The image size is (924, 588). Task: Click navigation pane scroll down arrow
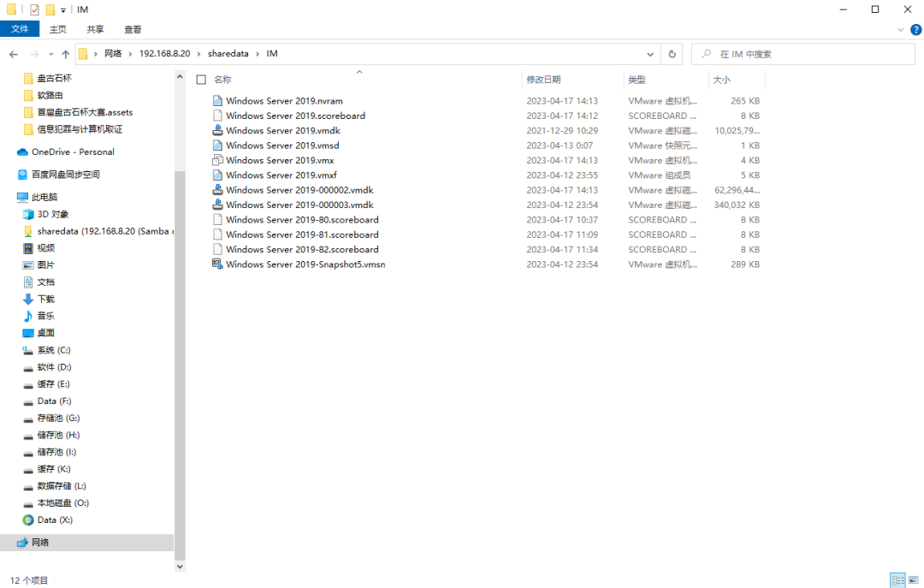coord(180,567)
